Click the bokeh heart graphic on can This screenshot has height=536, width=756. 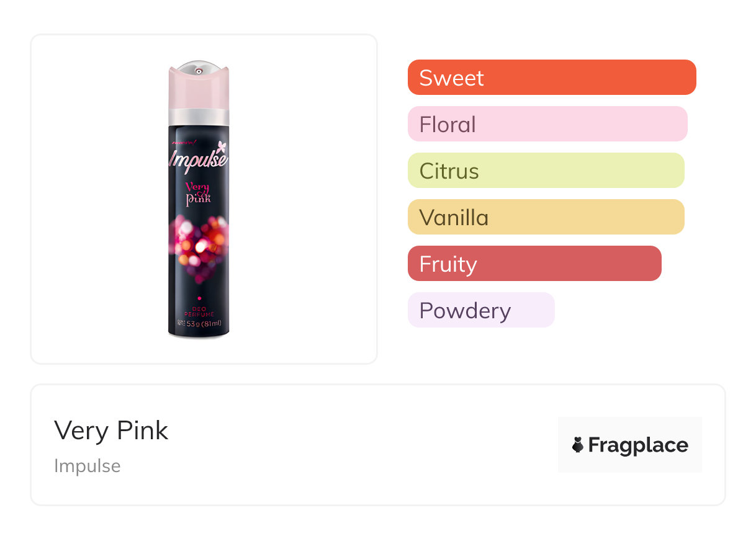(x=199, y=245)
